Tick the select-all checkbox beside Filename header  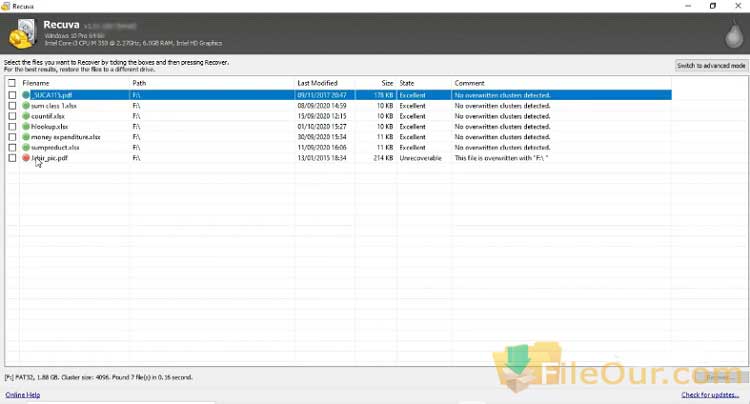(12, 83)
